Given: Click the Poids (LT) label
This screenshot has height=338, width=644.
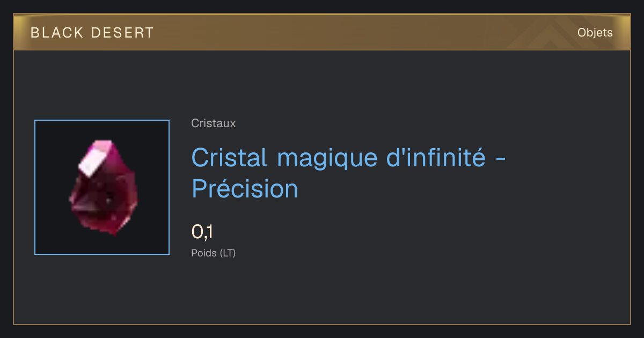Looking at the screenshot, I should 214,253.
